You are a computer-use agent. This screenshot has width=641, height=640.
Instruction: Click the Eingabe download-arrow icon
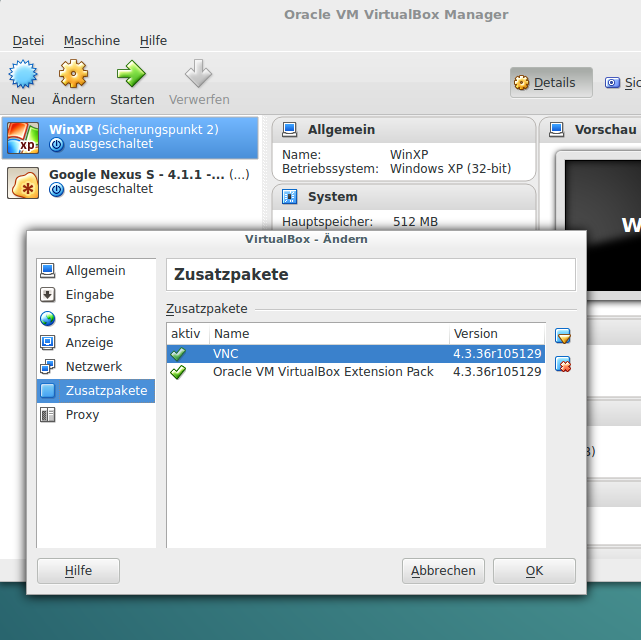click(48, 295)
